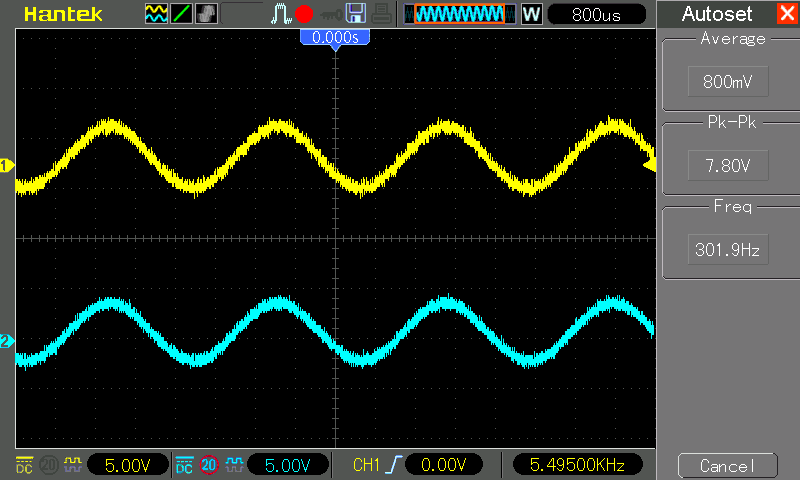Click the Average value 800mV box
Image resolution: width=800 pixels, height=480 pixels.
click(x=728, y=81)
